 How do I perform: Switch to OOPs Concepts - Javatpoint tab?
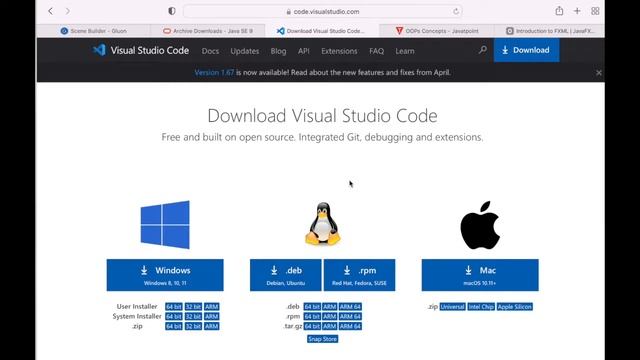tap(437, 31)
